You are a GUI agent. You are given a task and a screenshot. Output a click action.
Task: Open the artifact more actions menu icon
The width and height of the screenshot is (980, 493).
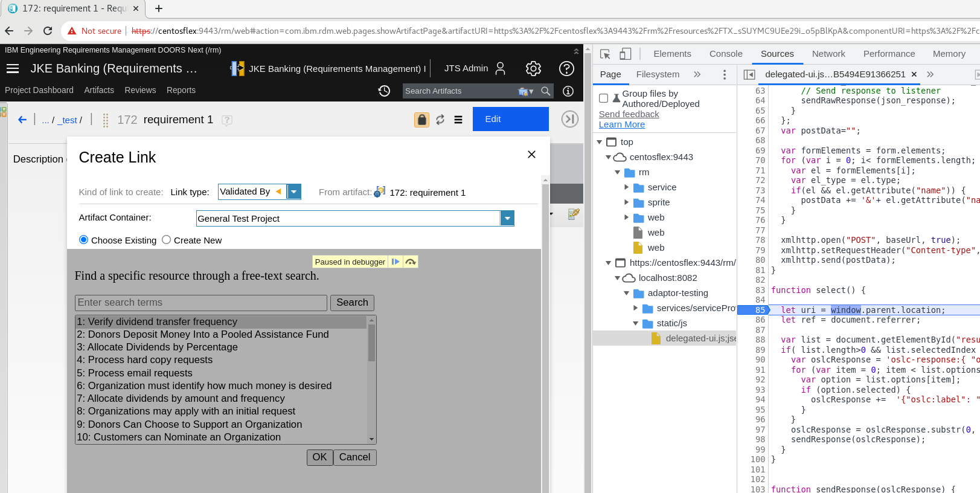458,120
